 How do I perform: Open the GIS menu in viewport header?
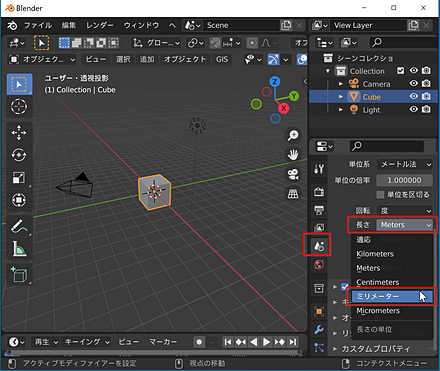(222, 60)
